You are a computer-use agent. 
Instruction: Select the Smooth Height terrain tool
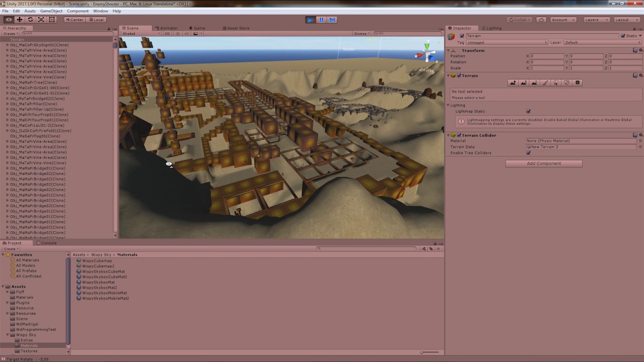(x=534, y=82)
